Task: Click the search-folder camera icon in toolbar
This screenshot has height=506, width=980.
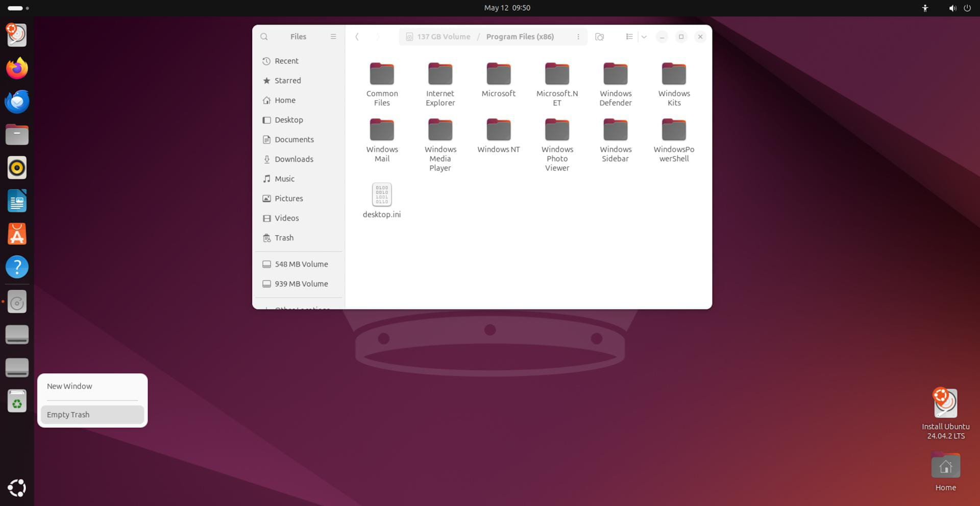Action: coord(600,37)
